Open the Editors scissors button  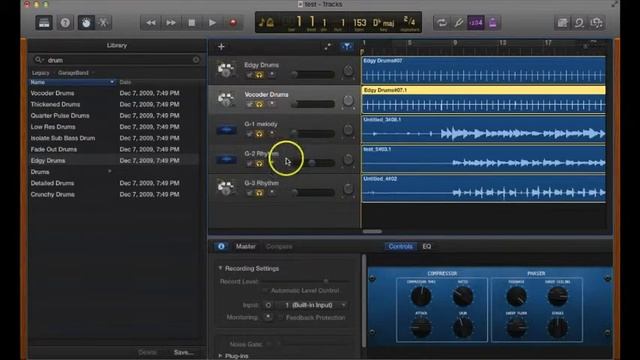[104, 23]
